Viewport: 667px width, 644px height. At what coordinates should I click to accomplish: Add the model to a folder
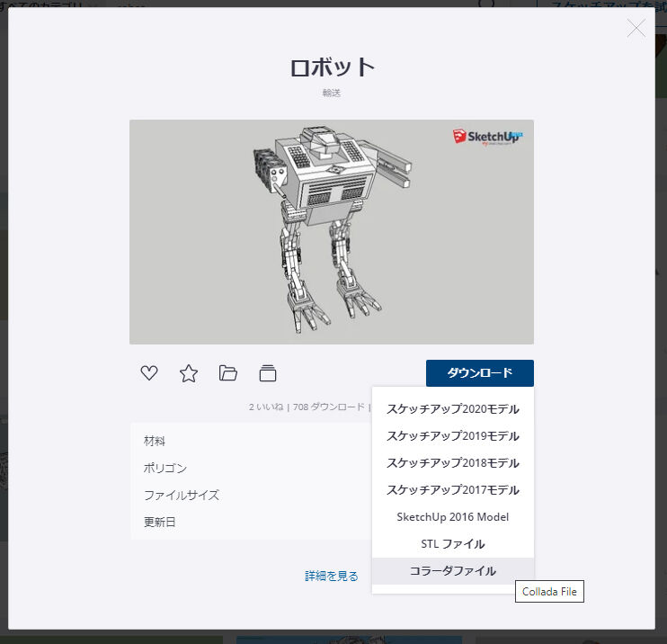click(228, 373)
